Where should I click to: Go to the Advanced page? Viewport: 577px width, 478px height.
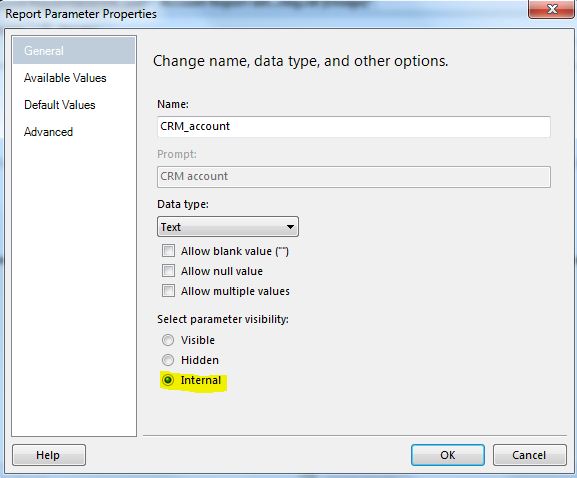[x=48, y=132]
